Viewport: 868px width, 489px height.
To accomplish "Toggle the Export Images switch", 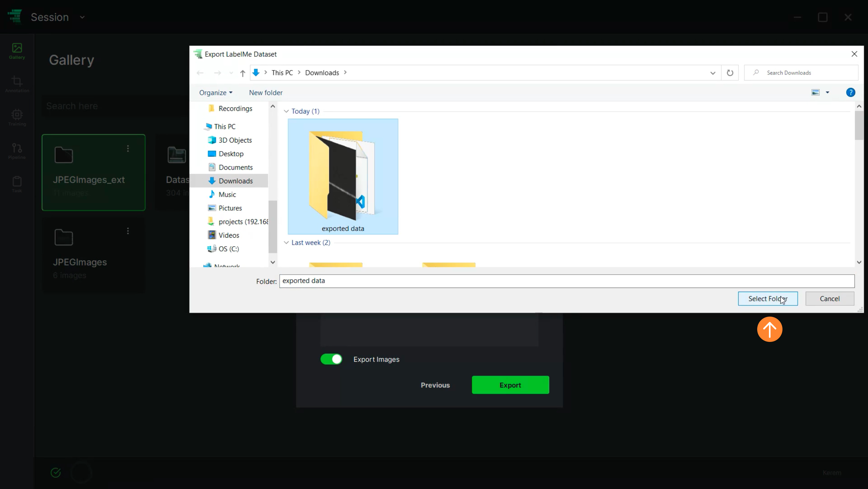I will tap(331, 359).
